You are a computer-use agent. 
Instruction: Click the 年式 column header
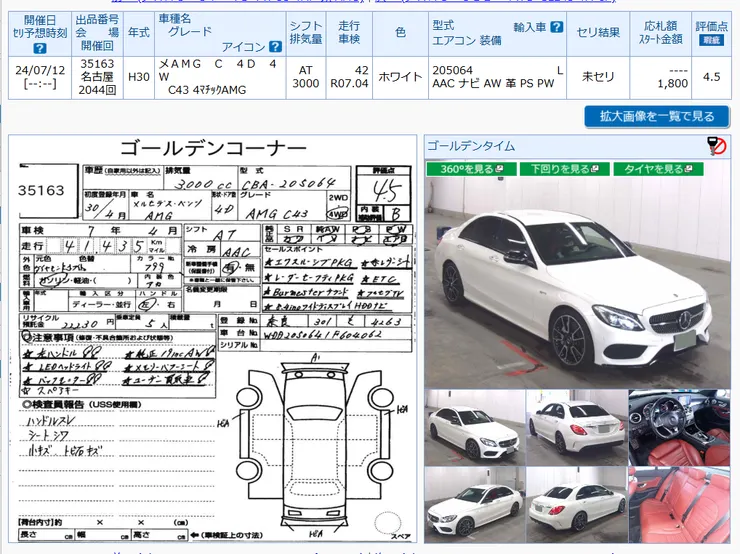pyautogui.click(x=139, y=33)
